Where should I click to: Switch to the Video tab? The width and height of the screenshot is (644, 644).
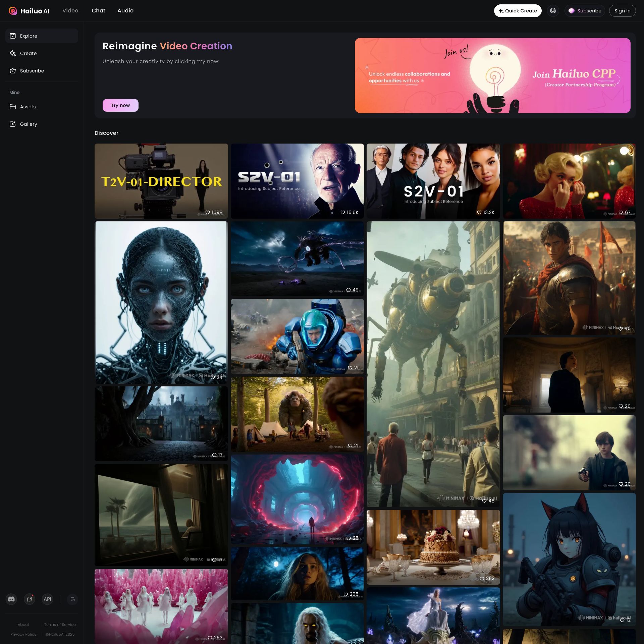click(x=70, y=11)
